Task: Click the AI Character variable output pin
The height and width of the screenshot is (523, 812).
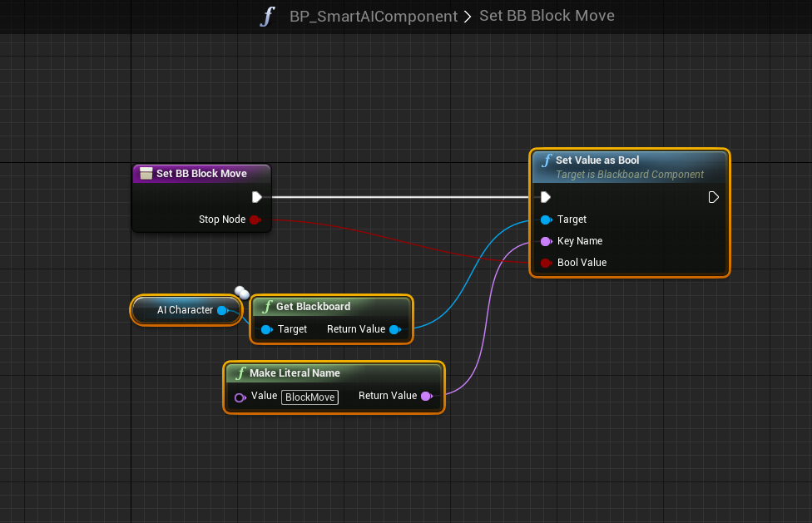Action: click(x=222, y=310)
